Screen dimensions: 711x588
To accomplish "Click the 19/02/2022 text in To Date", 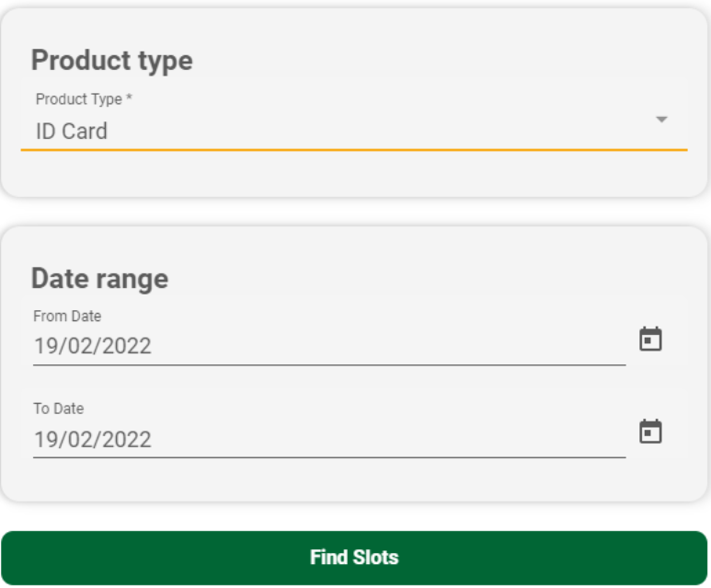I will tap(93, 439).
